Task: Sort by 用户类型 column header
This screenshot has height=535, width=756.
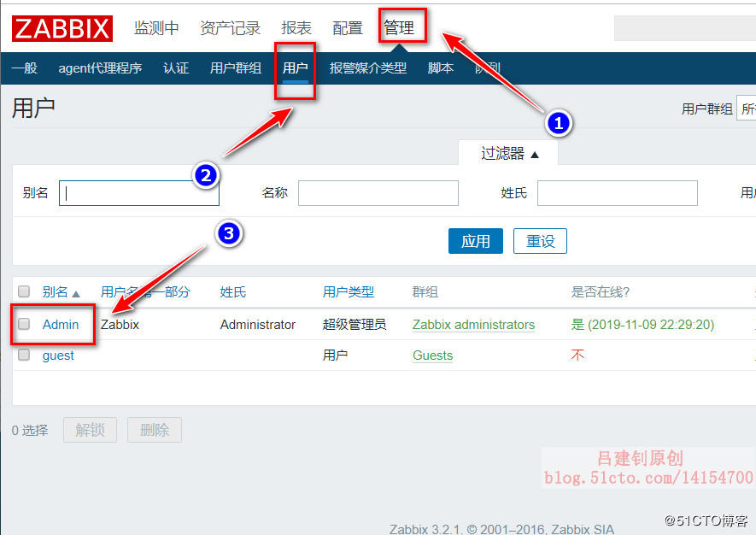Action: point(349,292)
